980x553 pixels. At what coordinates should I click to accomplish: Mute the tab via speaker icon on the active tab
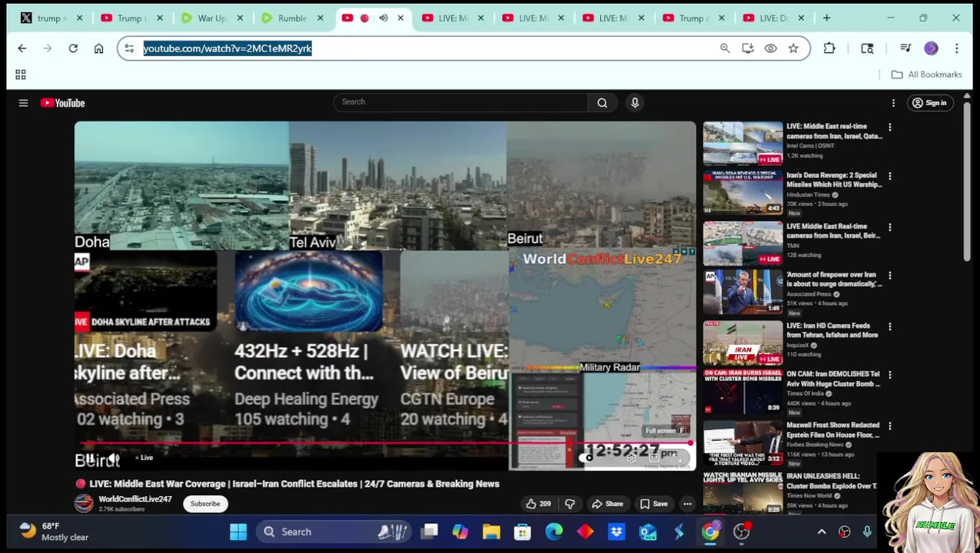(383, 18)
